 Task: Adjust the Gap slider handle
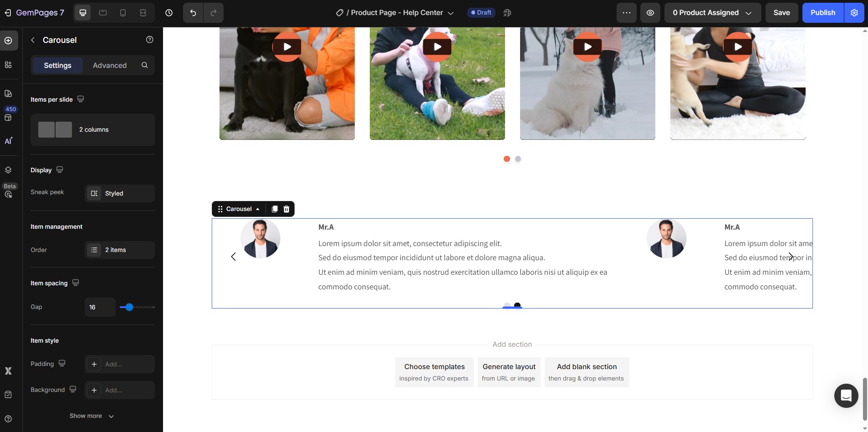(x=129, y=307)
